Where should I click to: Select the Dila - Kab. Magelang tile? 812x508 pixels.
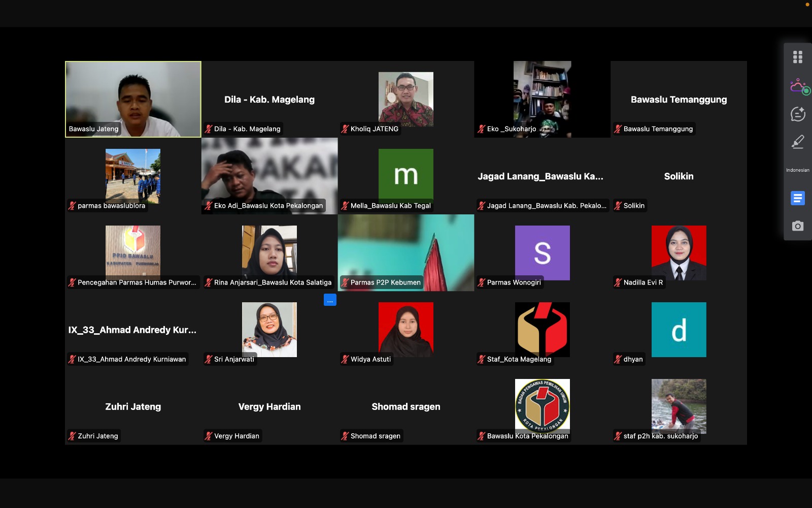(269, 100)
